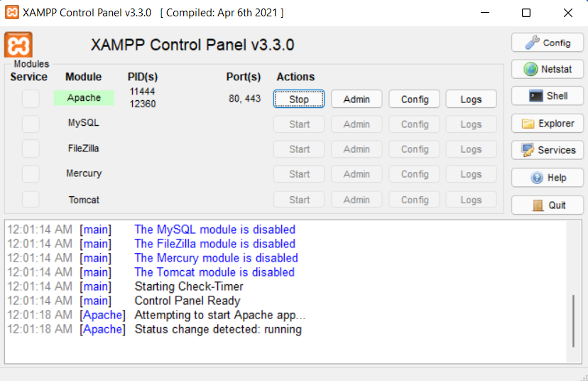
Task: Open Tomcat Config options
Action: coord(415,200)
